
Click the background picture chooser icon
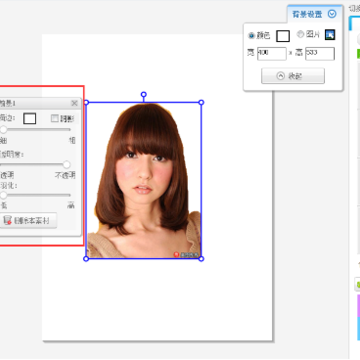click(x=330, y=35)
